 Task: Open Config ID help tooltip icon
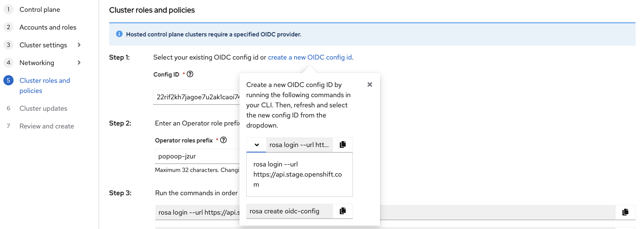pyautogui.click(x=190, y=74)
